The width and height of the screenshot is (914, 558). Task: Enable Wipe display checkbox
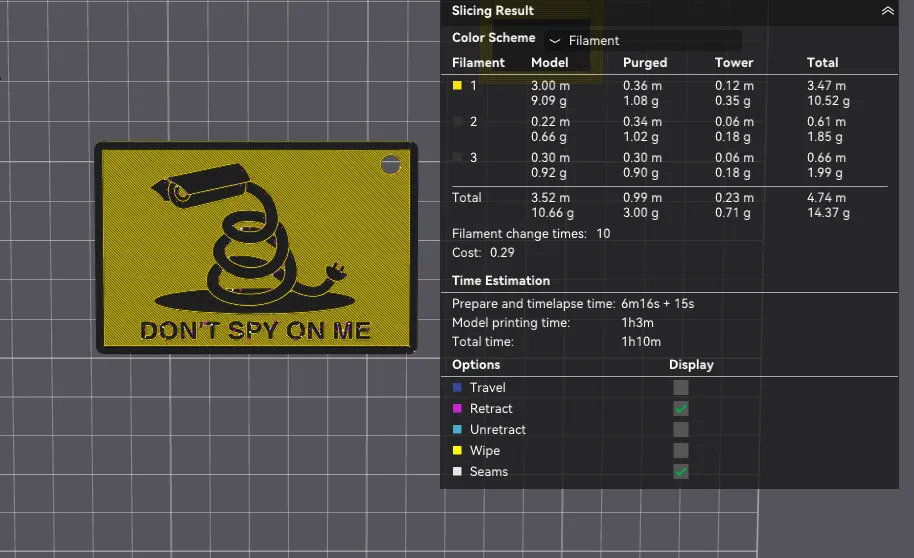680,450
